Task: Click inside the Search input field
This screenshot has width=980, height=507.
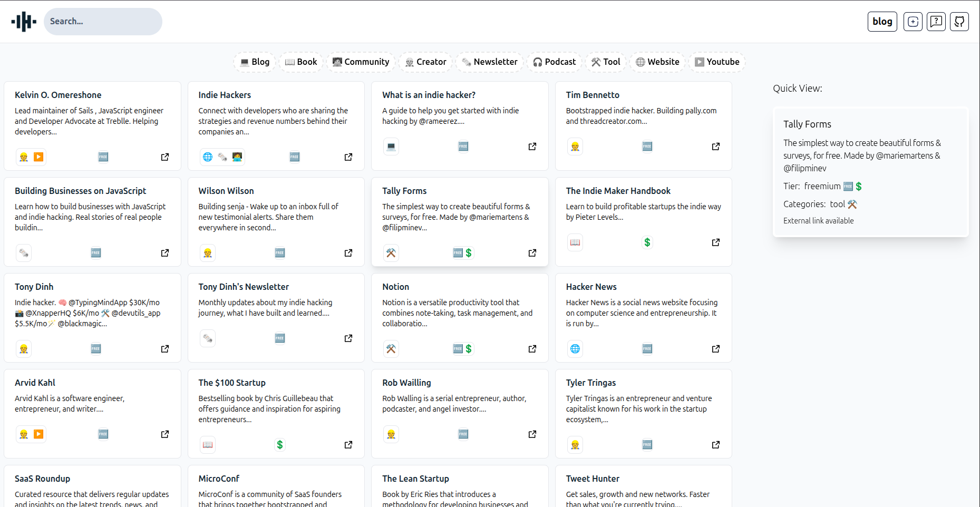Action: (103, 21)
